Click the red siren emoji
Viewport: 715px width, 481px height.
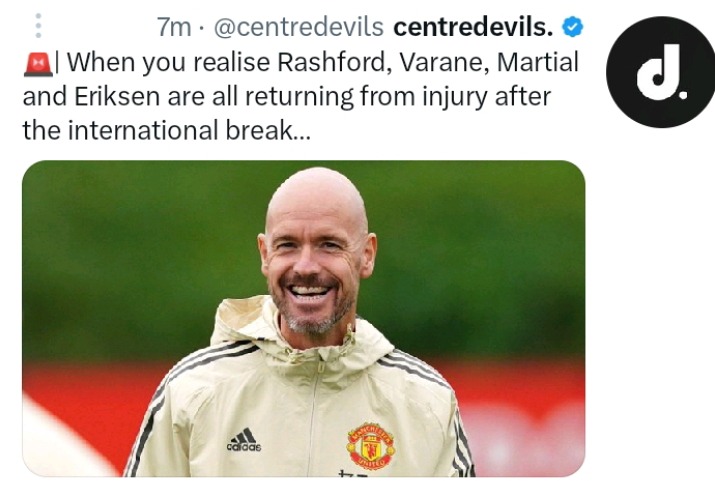pyautogui.click(x=38, y=64)
